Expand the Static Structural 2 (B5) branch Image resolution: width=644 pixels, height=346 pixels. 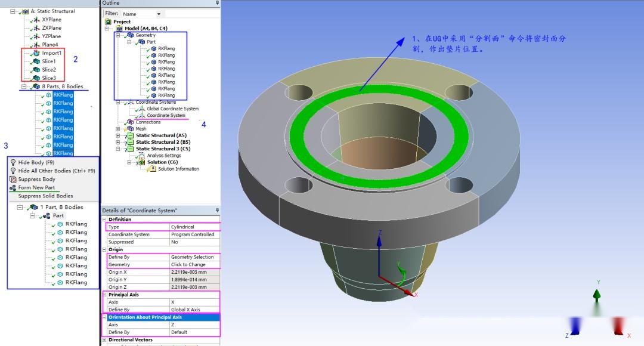coord(117,142)
